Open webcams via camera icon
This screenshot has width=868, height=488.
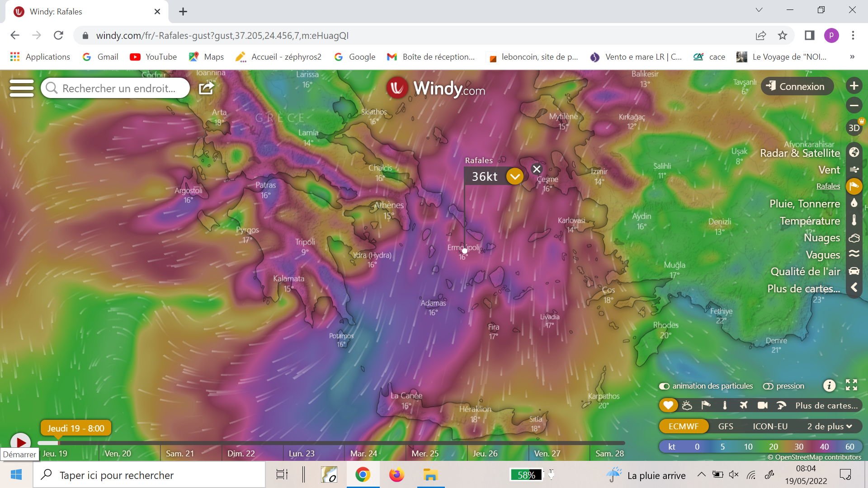(x=762, y=405)
